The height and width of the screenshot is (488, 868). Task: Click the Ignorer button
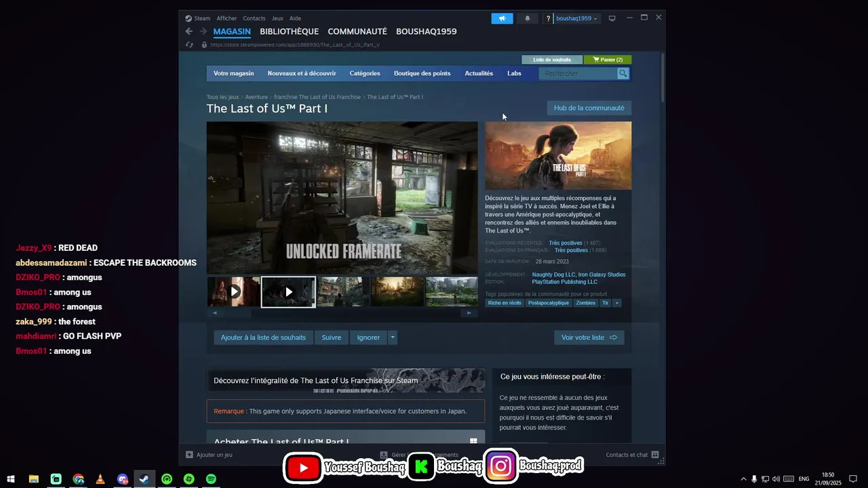[x=368, y=338]
